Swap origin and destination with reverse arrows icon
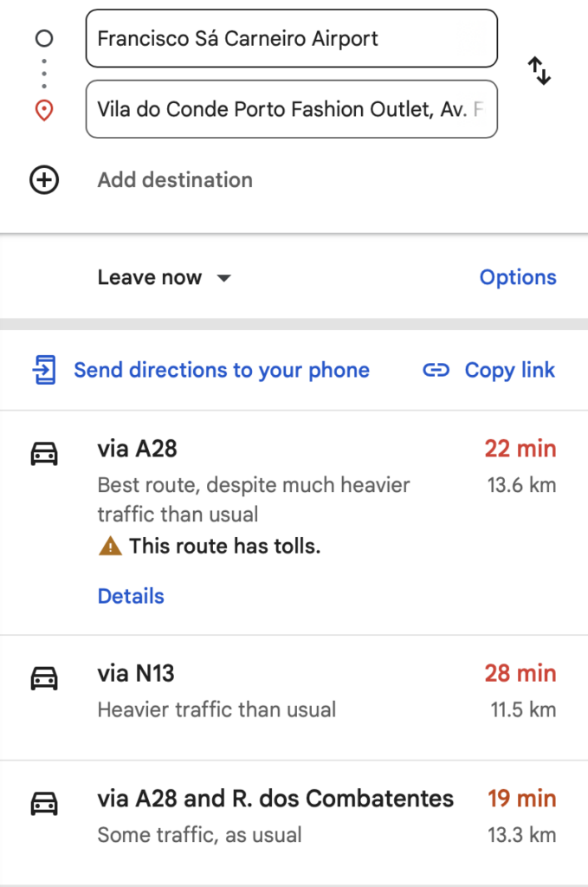588x887 pixels. click(x=540, y=71)
